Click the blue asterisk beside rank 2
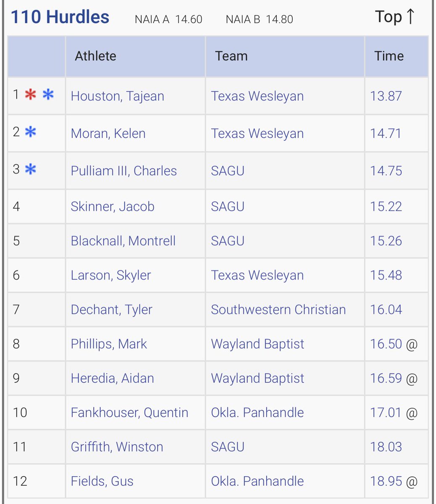Screen dimensions: 436x504 (x=30, y=132)
